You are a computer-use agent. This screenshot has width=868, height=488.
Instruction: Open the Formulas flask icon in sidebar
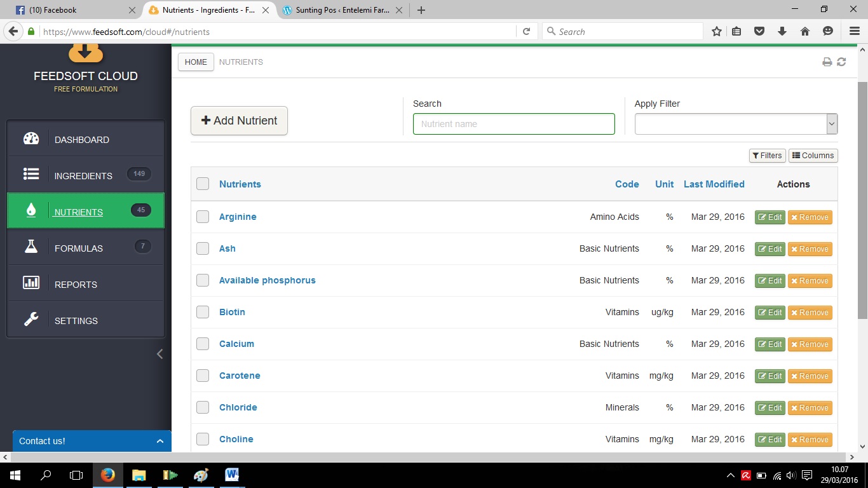(31, 247)
